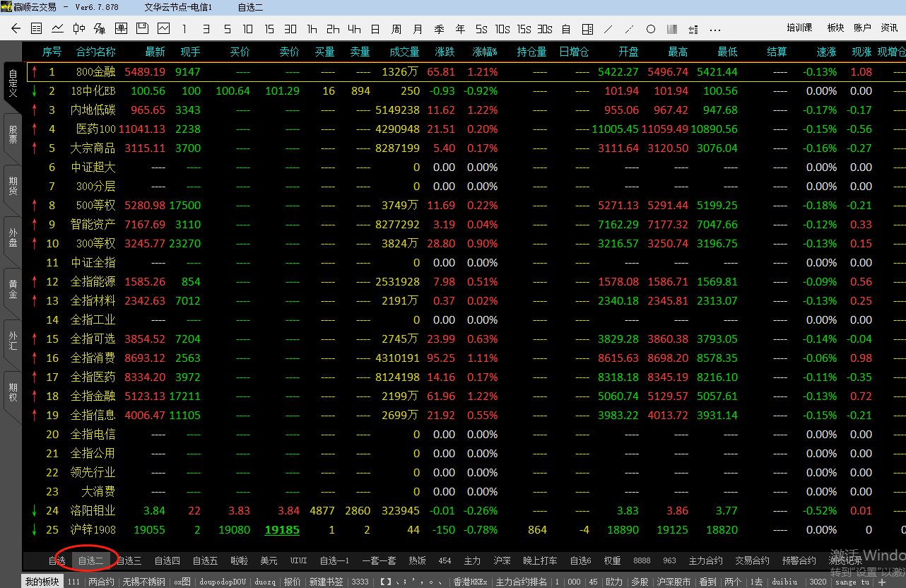
Task: Select the 1-minute period button
Action: click(x=184, y=29)
